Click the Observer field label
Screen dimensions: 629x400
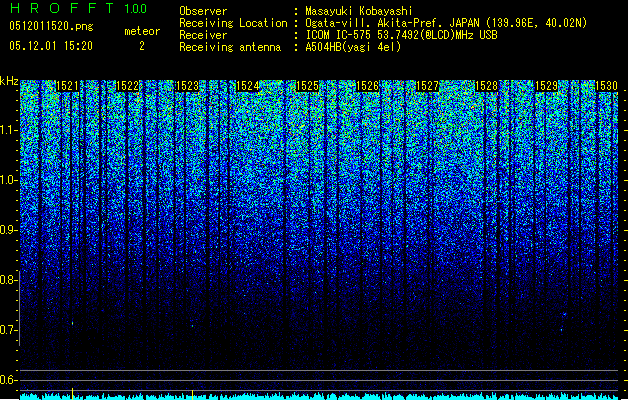pyautogui.click(x=203, y=11)
